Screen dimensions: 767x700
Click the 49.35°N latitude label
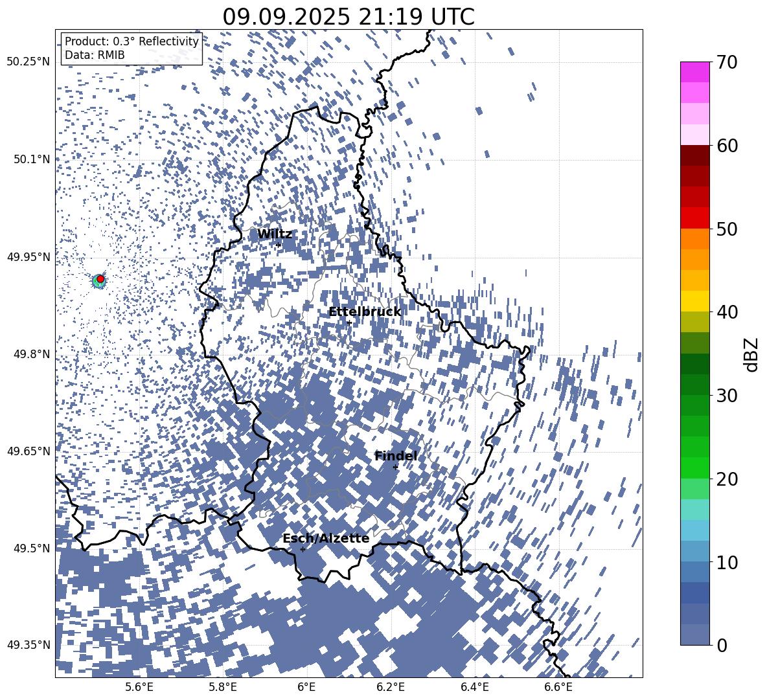[x=29, y=645]
